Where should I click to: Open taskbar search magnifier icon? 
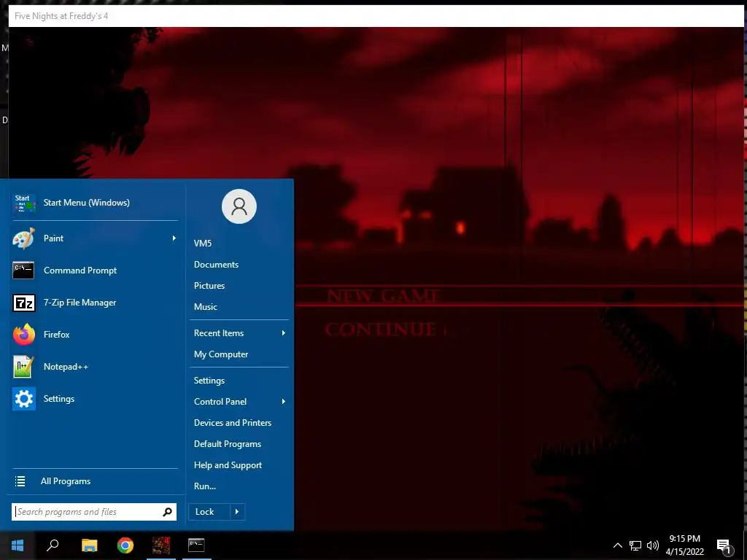click(53, 545)
